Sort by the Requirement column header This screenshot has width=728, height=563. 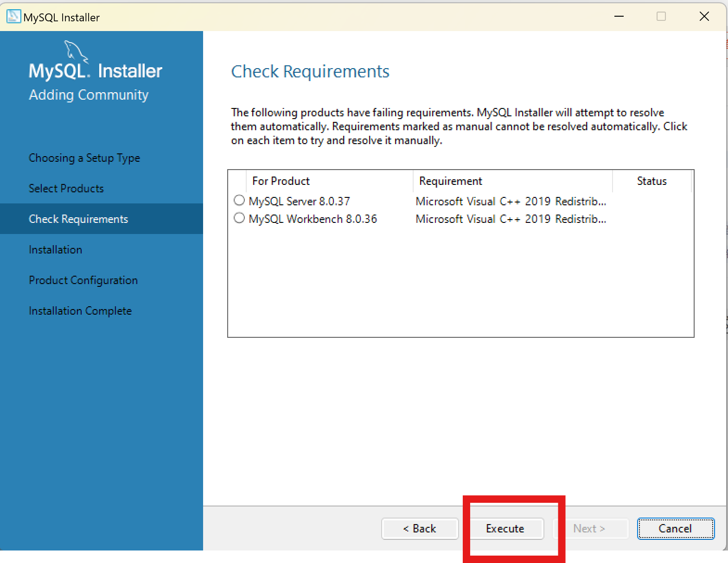513,181
